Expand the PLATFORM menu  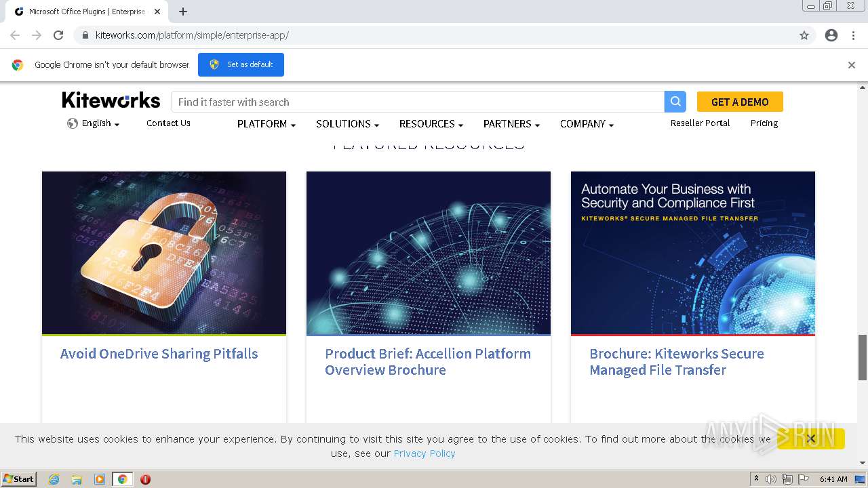(x=266, y=124)
